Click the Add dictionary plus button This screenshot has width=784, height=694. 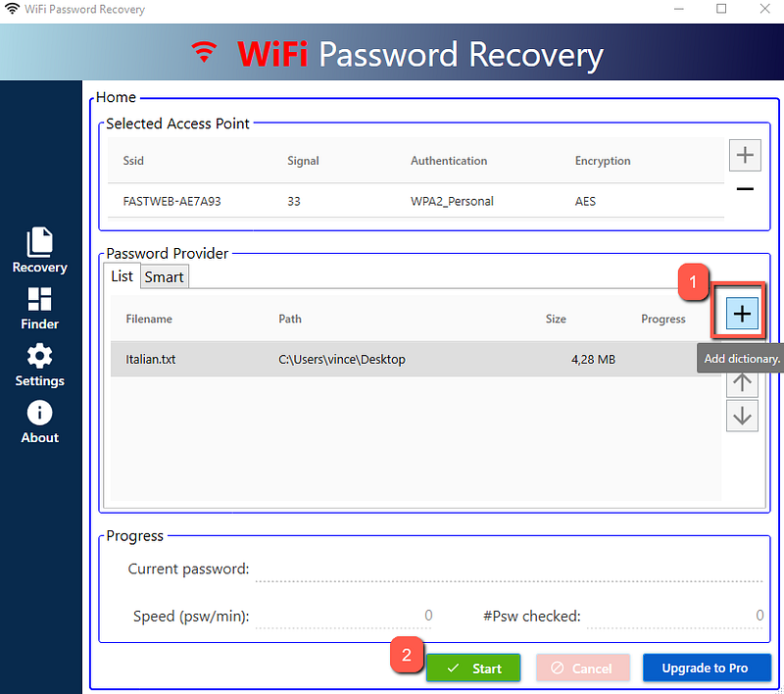click(x=742, y=314)
